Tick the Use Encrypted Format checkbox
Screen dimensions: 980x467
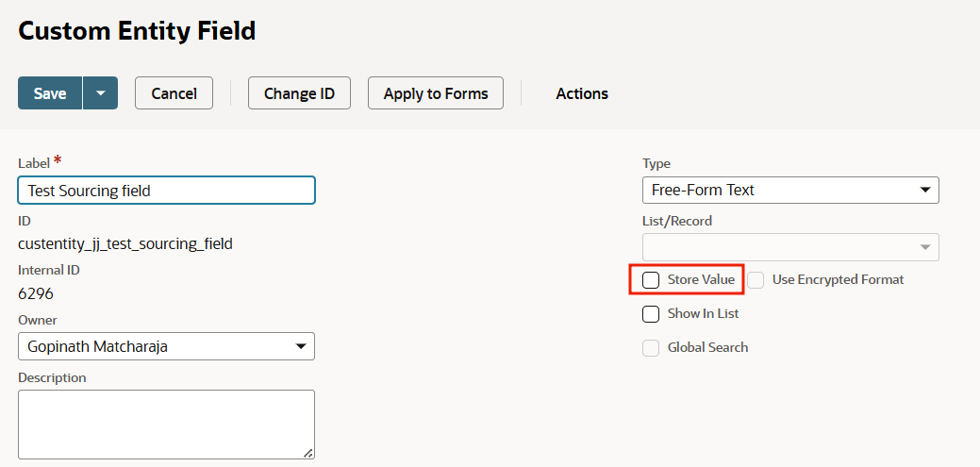(x=756, y=280)
